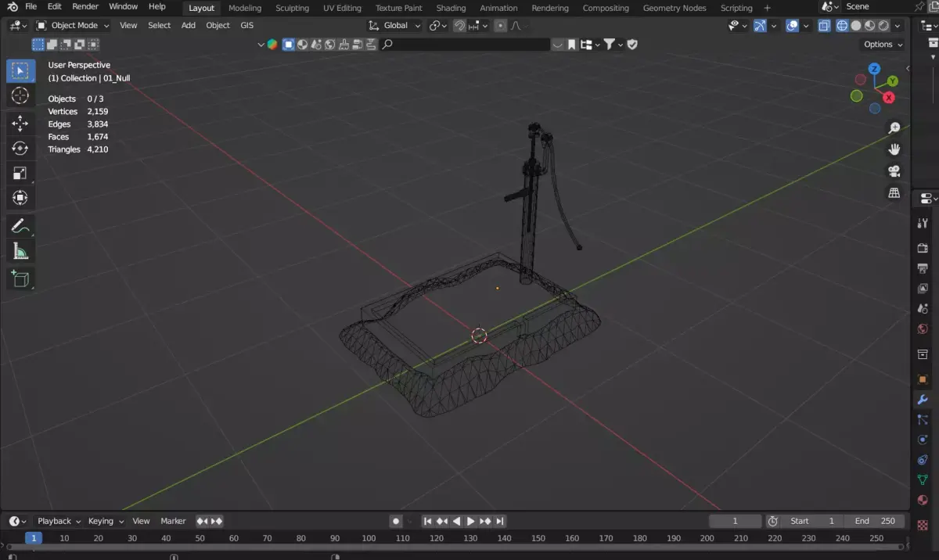The height and width of the screenshot is (560, 939).
Task: Open the Add menu in viewport header
Action: coord(189,25)
